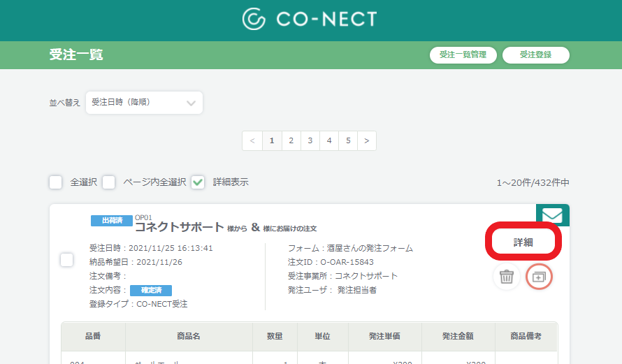Image resolution: width=622 pixels, height=364 pixels.
Task: Click the 品番 column header
Action: click(93, 336)
